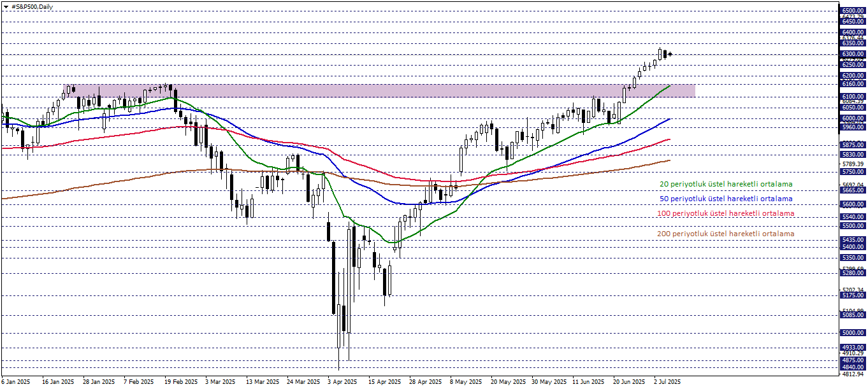The width and height of the screenshot is (868, 389).
Task: Click the 4910.29 price scale value
Action: tap(852, 353)
